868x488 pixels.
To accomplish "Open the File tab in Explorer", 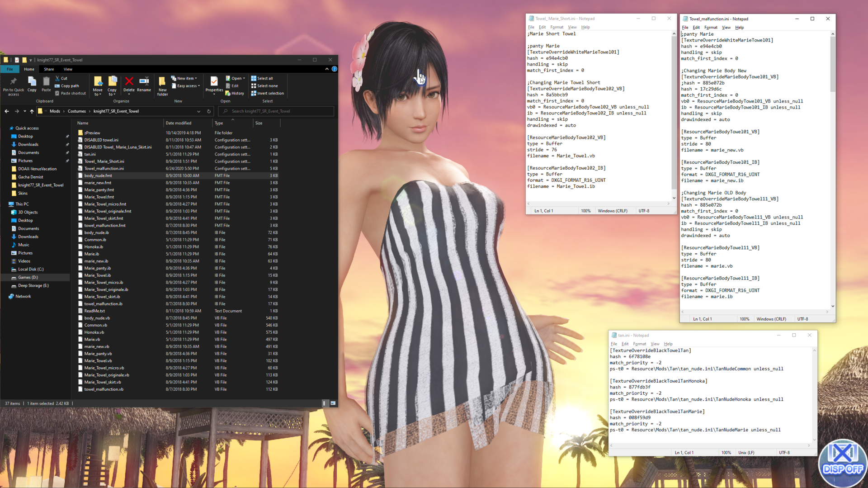I will tap(10, 69).
